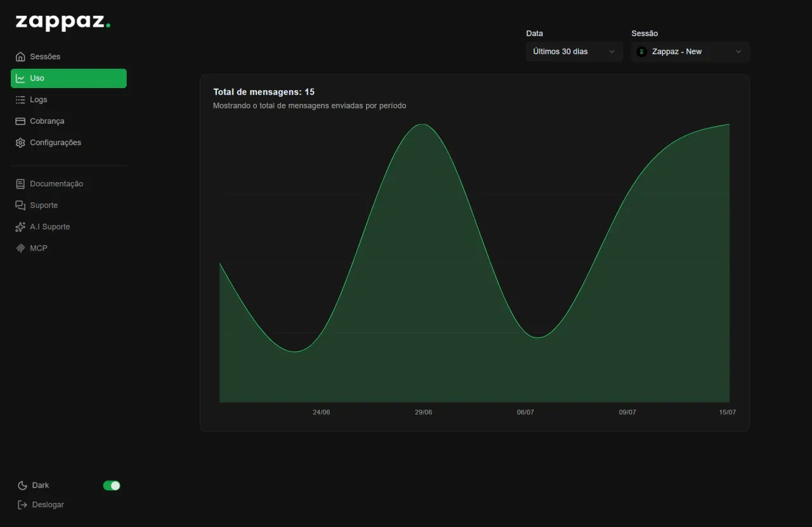Open the Sessão Zappaz - New dropdown

pyautogui.click(x=690, y=51)
